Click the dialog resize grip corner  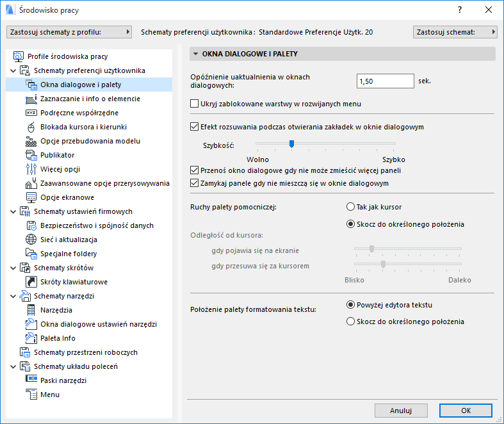pyautogui.click(x=500, y=420)
